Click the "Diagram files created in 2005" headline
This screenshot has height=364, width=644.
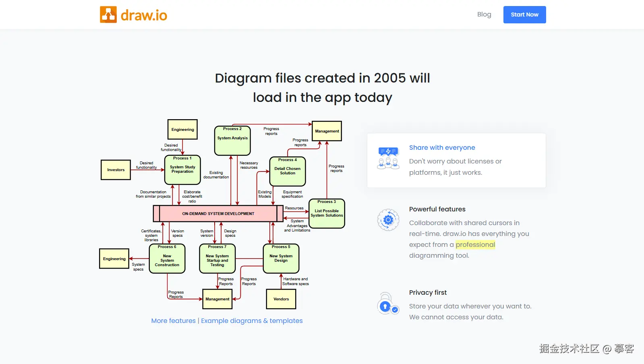pyautogui.click(x=322, y=88)
